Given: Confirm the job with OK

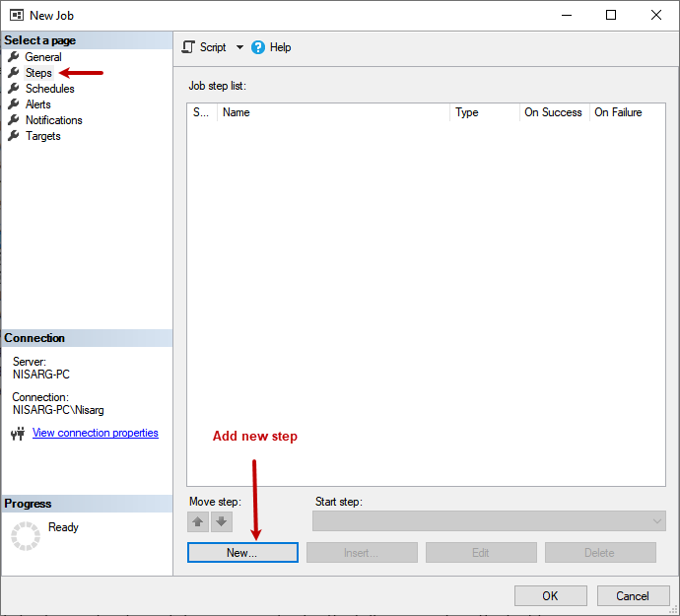Looking at the screenshot, I should coord(550,596).
